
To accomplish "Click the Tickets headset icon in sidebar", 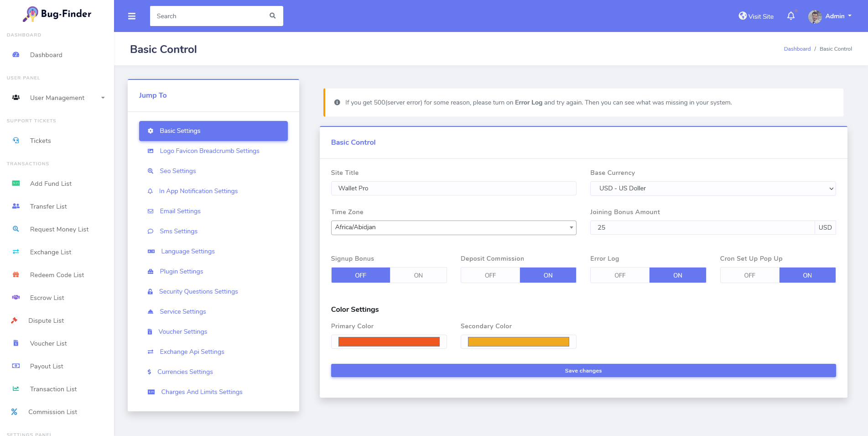I will click(x=16, y=141).
